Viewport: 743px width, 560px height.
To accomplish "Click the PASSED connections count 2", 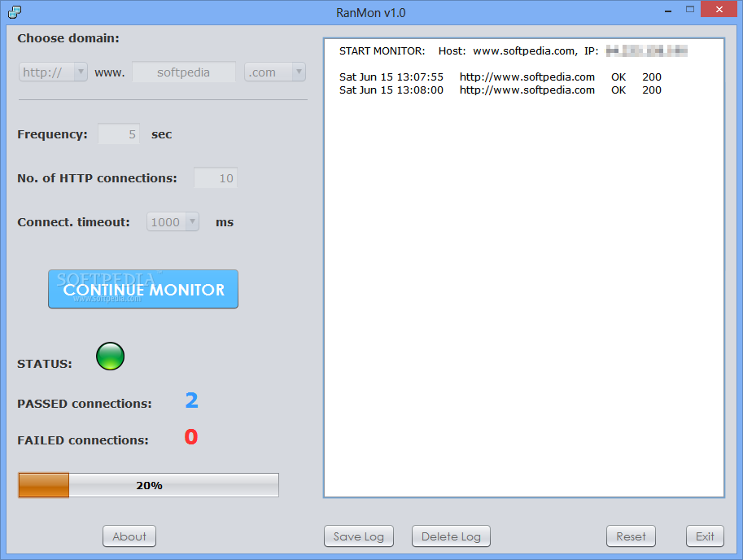I will (x=191, y=400).
